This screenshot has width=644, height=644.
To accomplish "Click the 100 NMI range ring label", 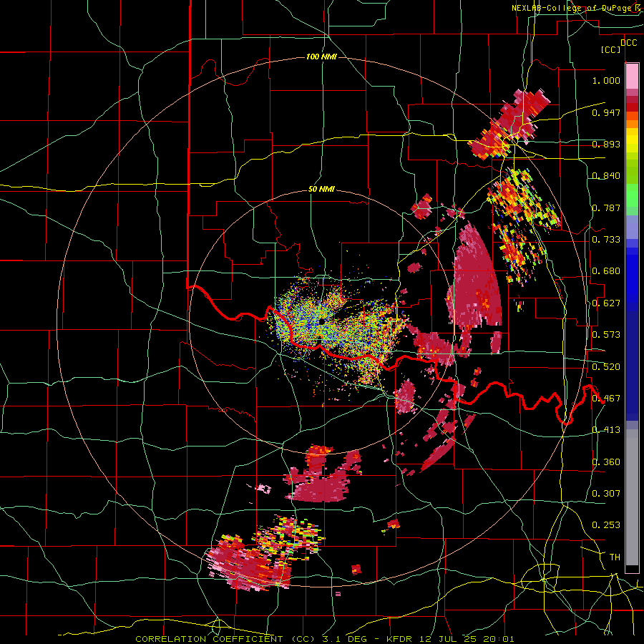I will point(321,57).
